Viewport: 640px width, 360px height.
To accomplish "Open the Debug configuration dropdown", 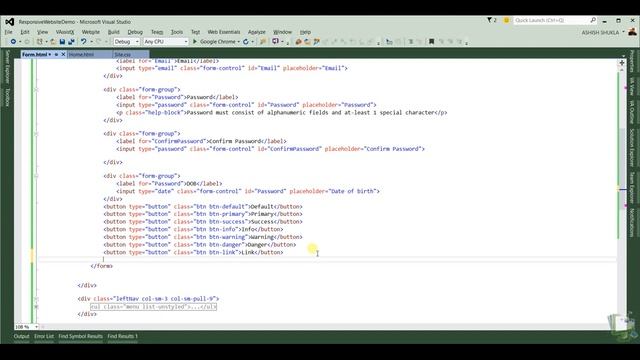I will 126,42.
